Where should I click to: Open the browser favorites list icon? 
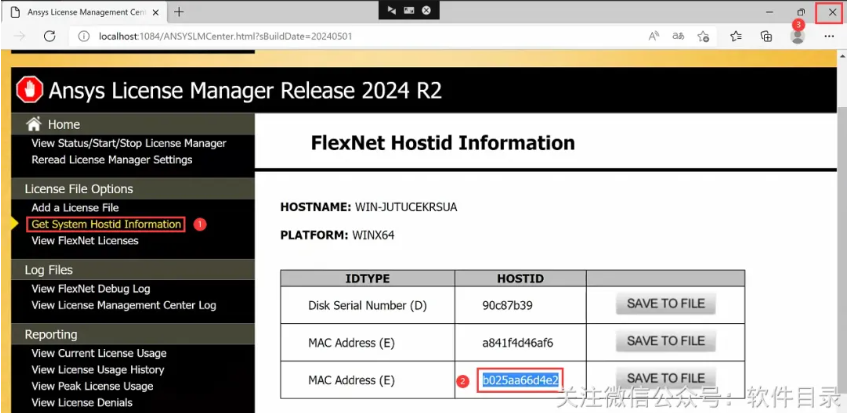point(735,36)
